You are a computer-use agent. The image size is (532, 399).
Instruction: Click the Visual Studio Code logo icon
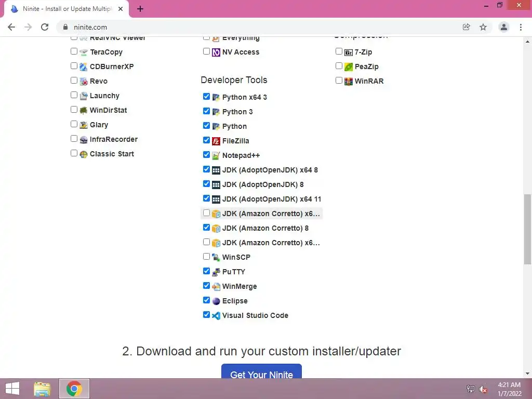pos(216,316)
